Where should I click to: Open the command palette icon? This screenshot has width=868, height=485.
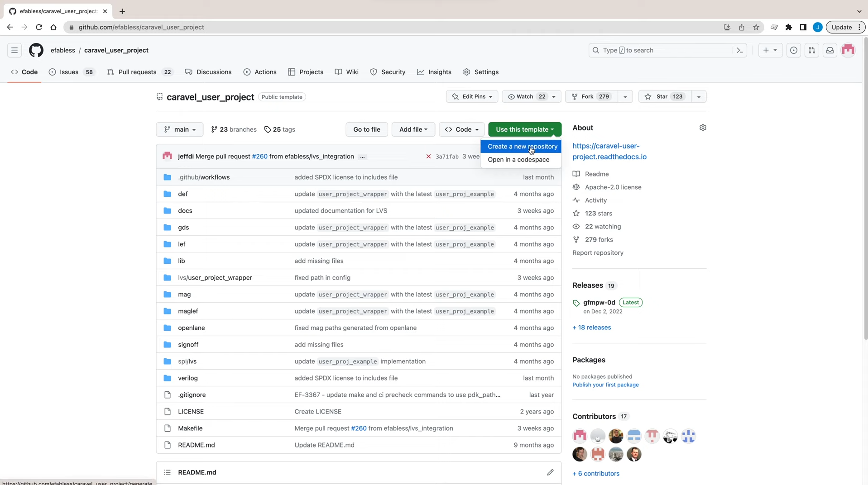739,50
